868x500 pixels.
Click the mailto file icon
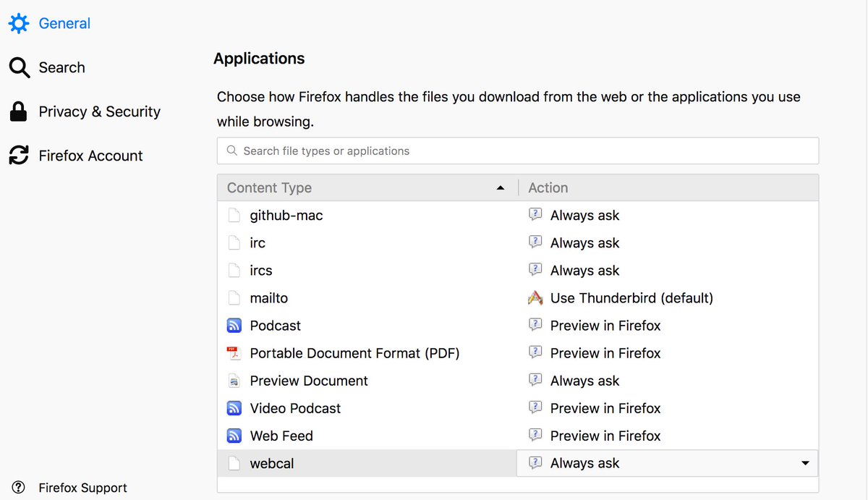(x=234, y=298)
